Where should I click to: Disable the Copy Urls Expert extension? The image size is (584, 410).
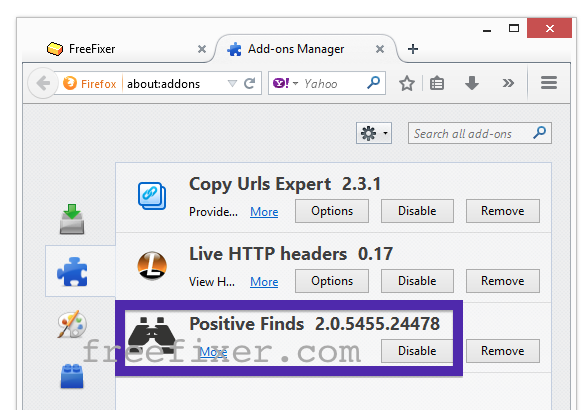click(417, 211)
